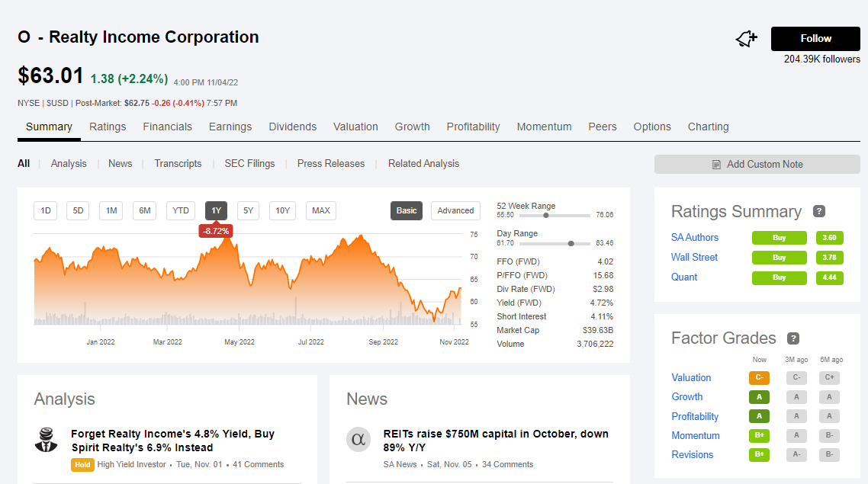Image resolution: width=868 pixels, height=484 pixels.
Task: Select the 1Y chart range
Action: tap(216, 210)
